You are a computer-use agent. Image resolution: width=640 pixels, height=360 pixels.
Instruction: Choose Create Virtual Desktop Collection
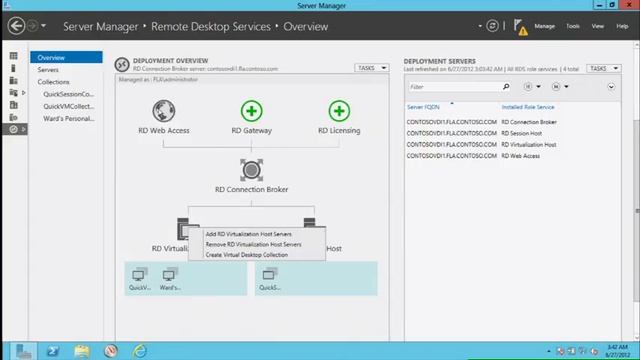click(247, 255)
